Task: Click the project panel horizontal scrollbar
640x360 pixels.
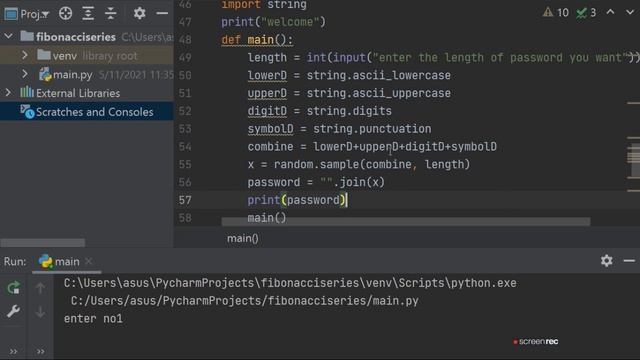Action: [x=42, y=243]
